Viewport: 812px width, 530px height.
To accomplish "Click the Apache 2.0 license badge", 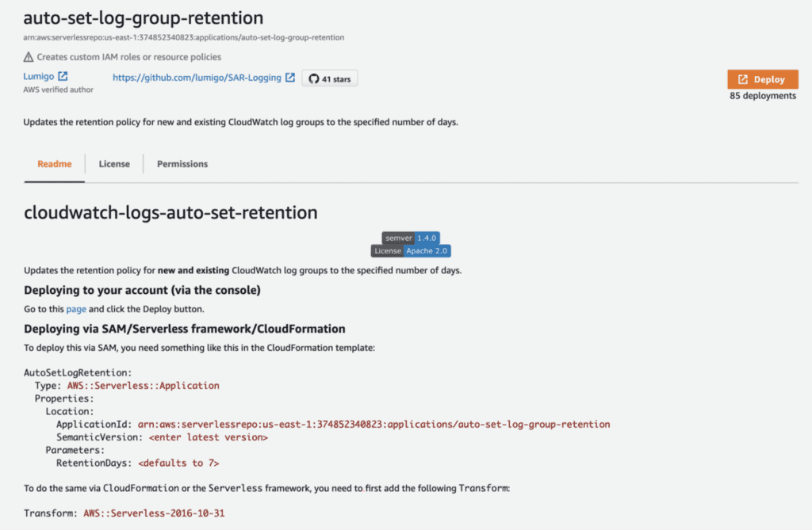I will 411,250.
